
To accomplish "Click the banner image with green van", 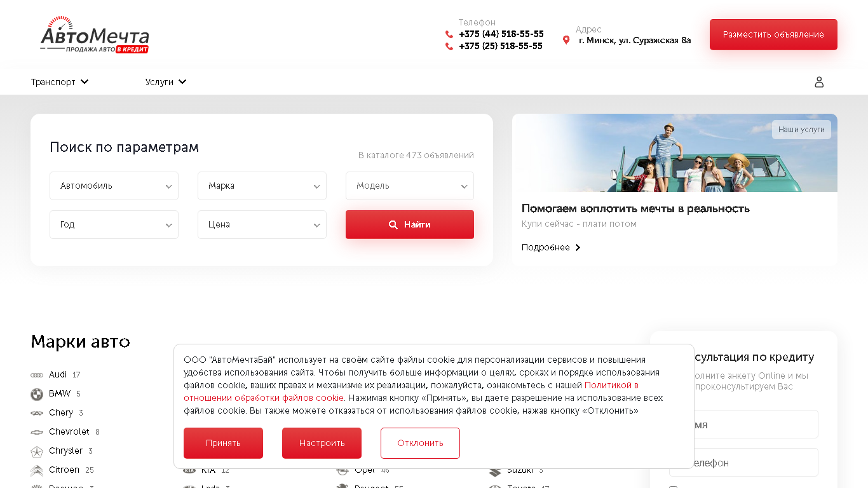I will (x=675, y=152).
